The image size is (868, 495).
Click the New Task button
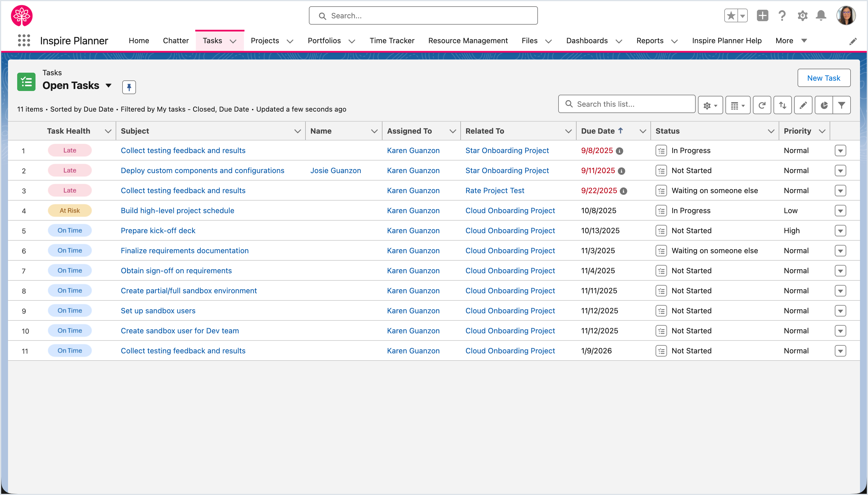pyautogui.click(x=823, y=78)
